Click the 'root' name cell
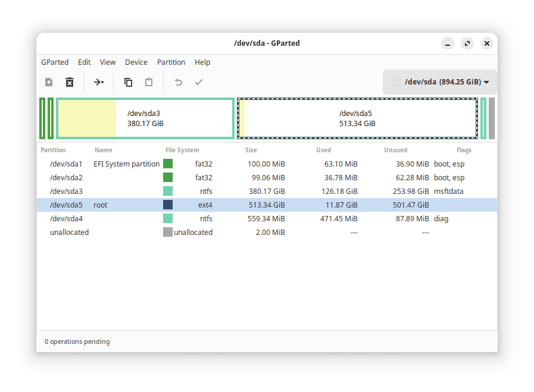Screen dimensions: 534x392 pyautogui.click(x=100, y=205)
